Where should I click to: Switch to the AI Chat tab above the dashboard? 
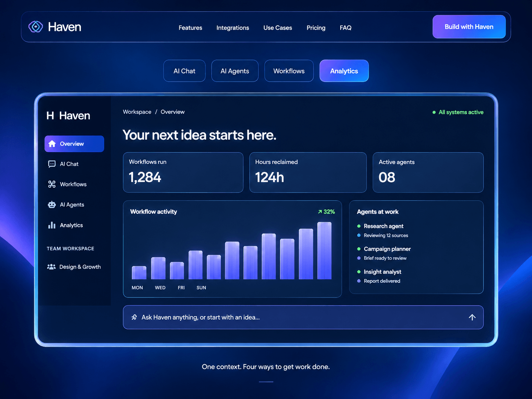(x=184, y=71)
